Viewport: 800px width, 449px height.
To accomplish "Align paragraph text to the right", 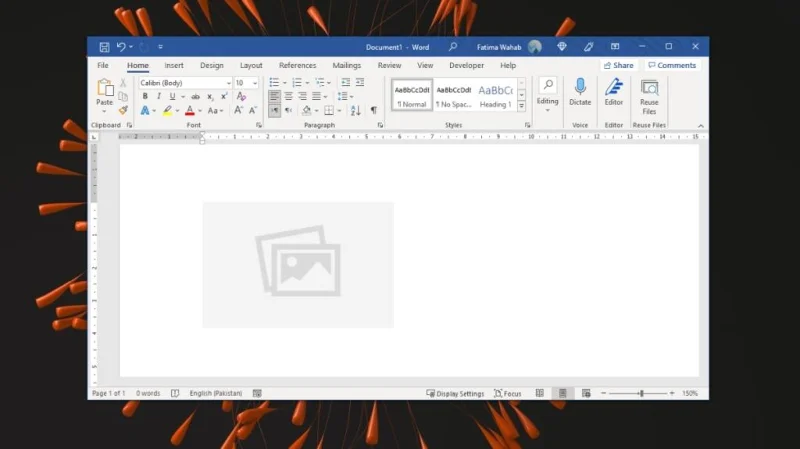I will tap(303, 96).
